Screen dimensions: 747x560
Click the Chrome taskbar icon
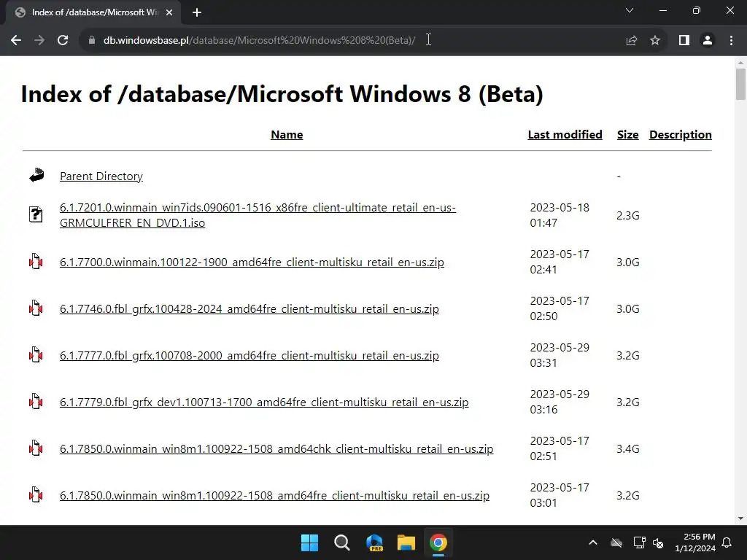(x=438, y=542)
